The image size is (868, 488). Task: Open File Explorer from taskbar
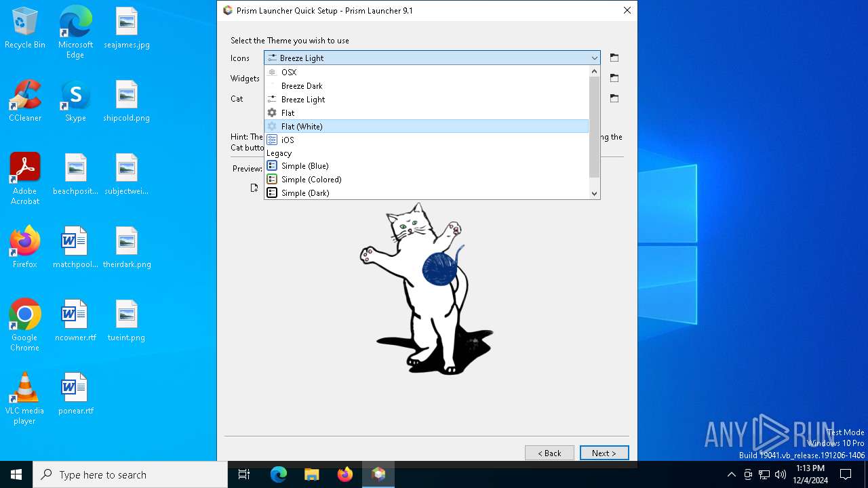pos(311,474)
